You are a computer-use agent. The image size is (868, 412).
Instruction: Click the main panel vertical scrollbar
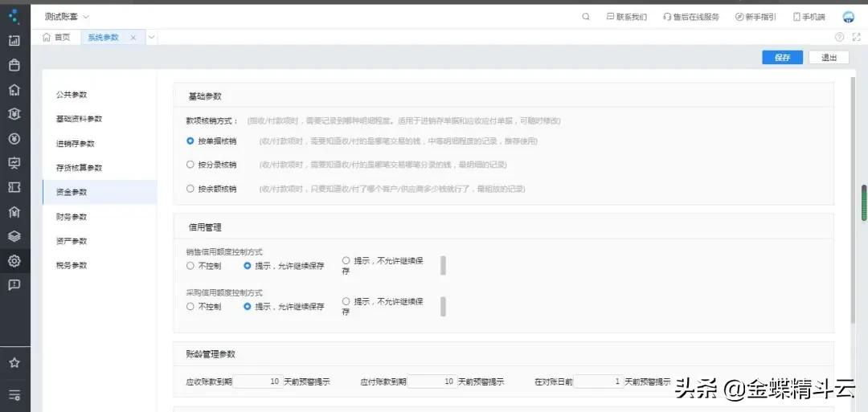point(853,199)
